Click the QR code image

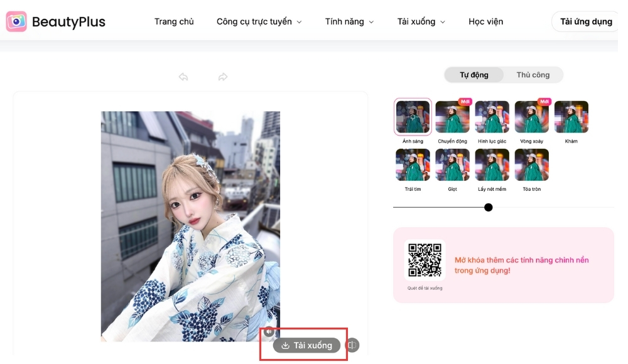(x=425, y=260)
